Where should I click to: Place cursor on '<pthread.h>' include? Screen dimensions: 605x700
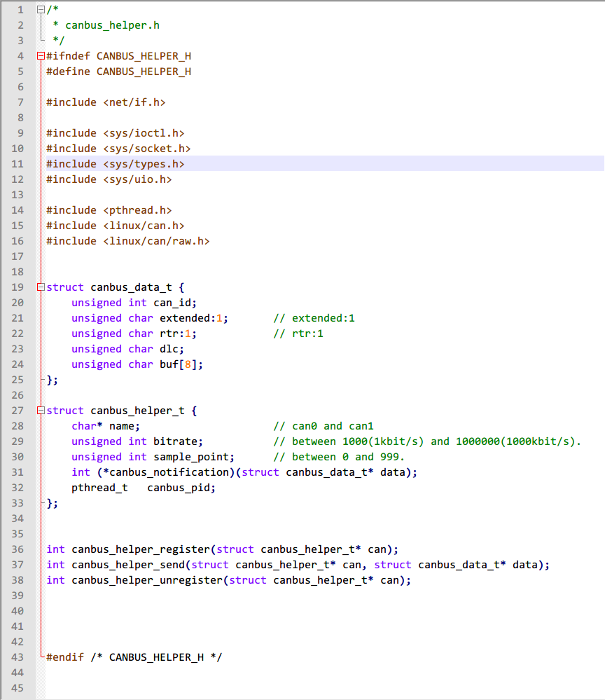pos(137,210)
